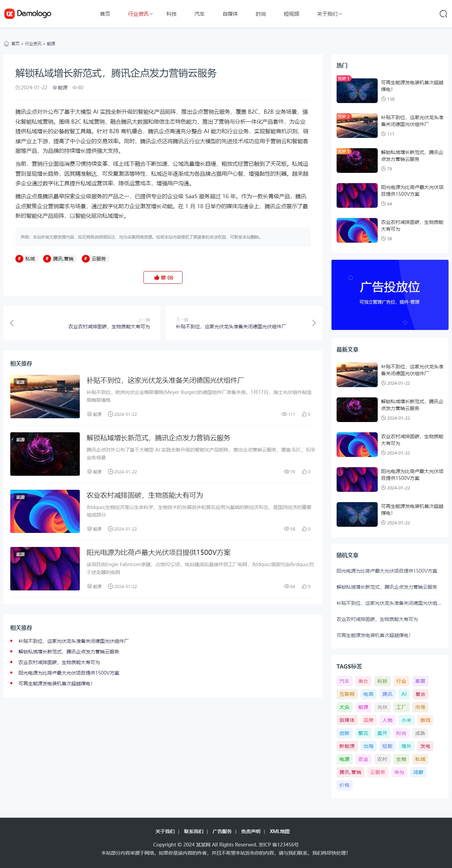
Task: Click the views eye icon showing 111
Action: 284,414
